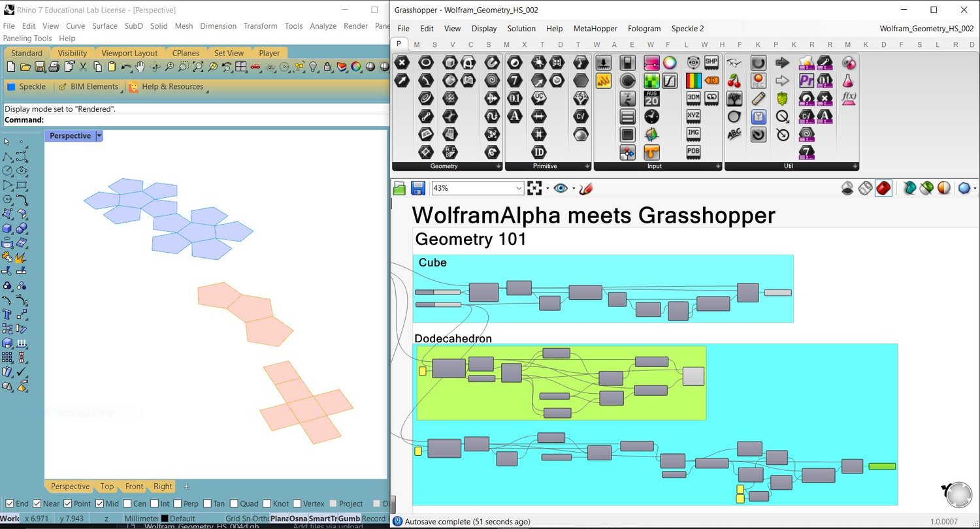Switch to the Visibility toolbar tab
Image resolution: width=980 pixels, height=529 pixels.
73,53
